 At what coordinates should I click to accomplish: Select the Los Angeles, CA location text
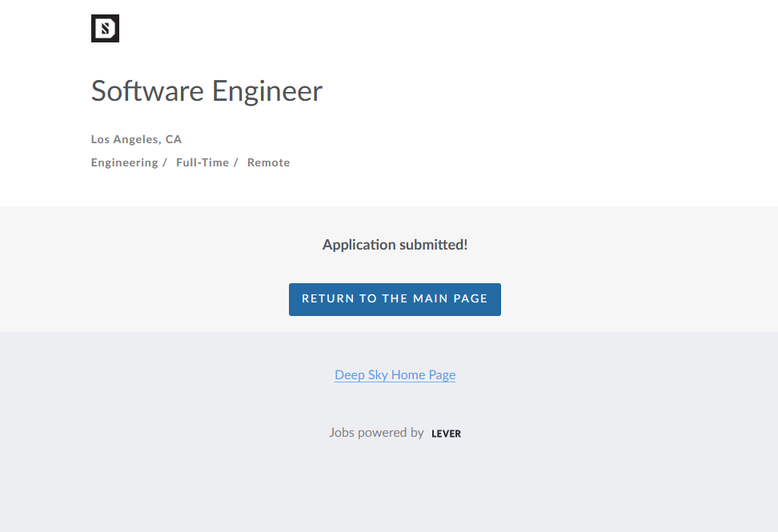pos(136,139)
